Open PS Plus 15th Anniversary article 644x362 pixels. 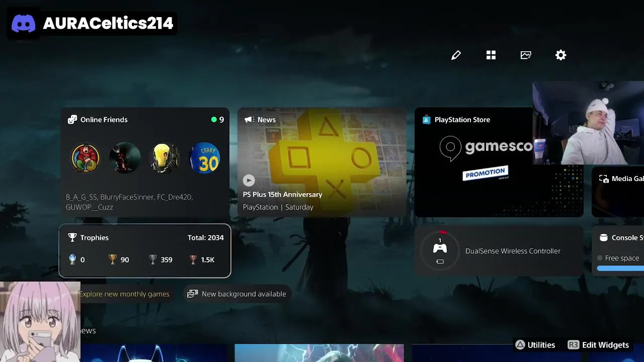282,195
